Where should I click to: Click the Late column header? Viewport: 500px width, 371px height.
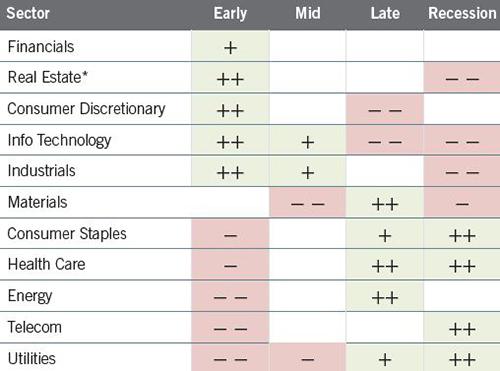[385, 13]
